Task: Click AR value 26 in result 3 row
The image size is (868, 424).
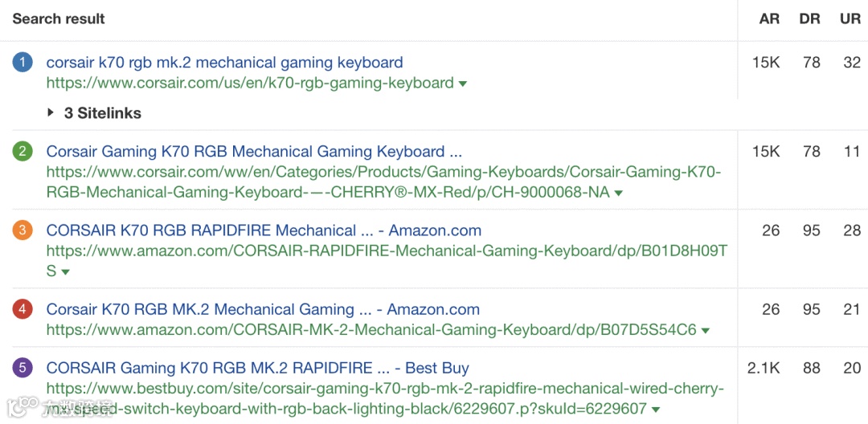Action: tap(771, 230)
